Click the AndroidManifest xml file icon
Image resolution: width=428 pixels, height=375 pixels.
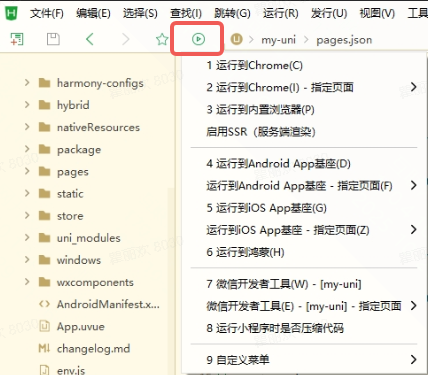(44, 304)
